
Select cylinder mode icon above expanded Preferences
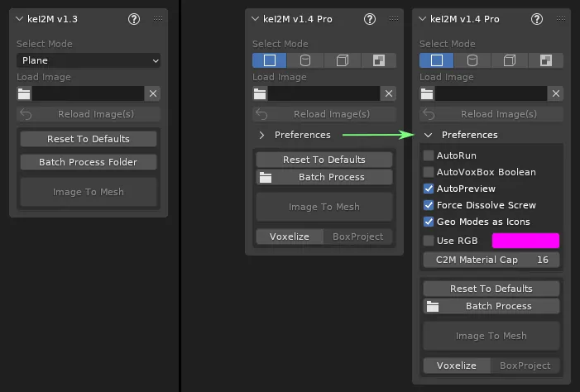(x=473, y=60)
